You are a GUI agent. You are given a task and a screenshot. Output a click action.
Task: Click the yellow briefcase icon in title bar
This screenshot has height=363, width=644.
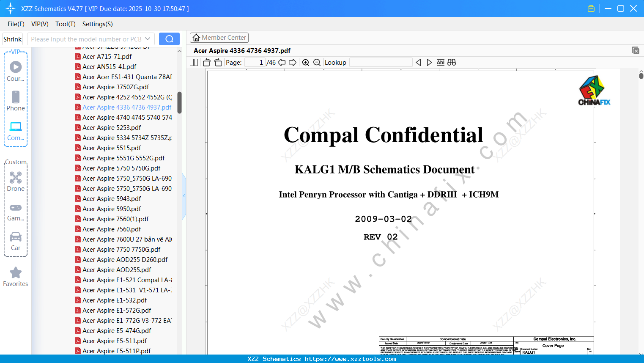[x=591, y=8]
